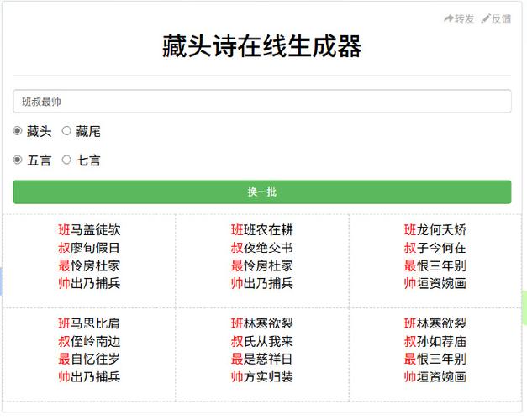Click the poem line 叔孙如荐庙
The height and width of the screenshot is (420, 527).
pos(435,341)
